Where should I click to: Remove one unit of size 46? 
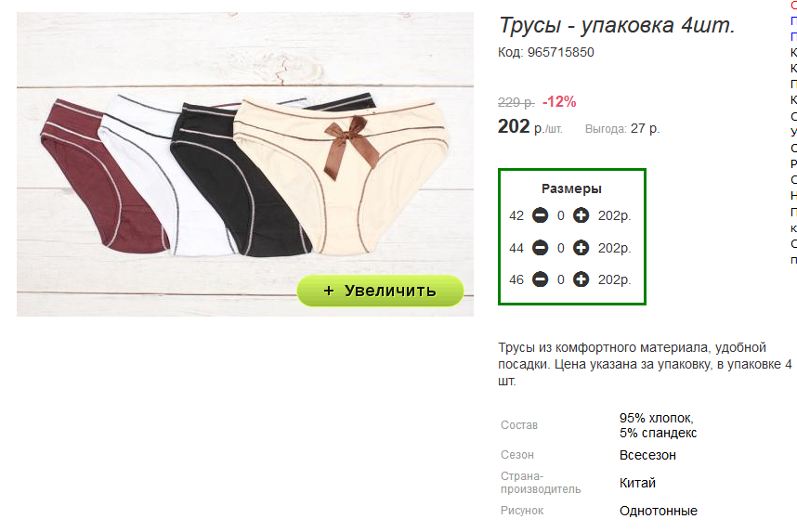coord(540,279)
